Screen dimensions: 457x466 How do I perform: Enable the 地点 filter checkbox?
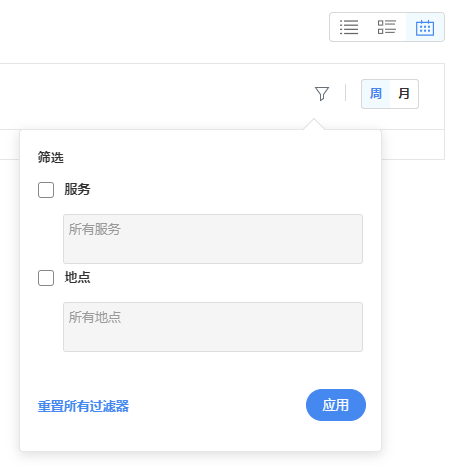[46, 278]
